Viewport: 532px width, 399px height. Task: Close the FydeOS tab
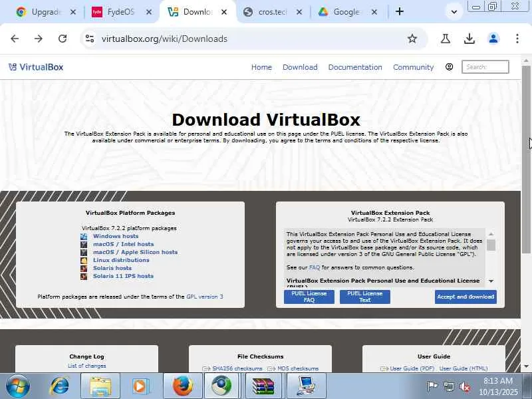[149, 12]
